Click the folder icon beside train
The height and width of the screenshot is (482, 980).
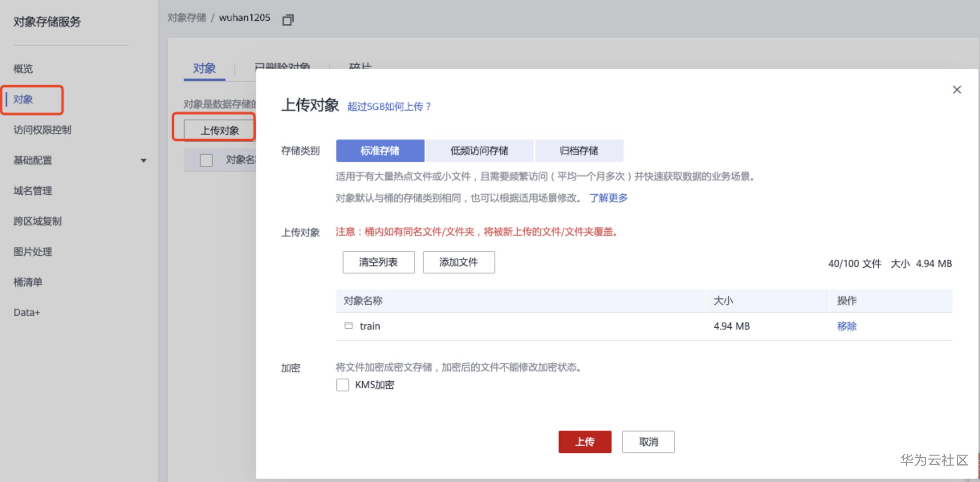pos(348,326)
